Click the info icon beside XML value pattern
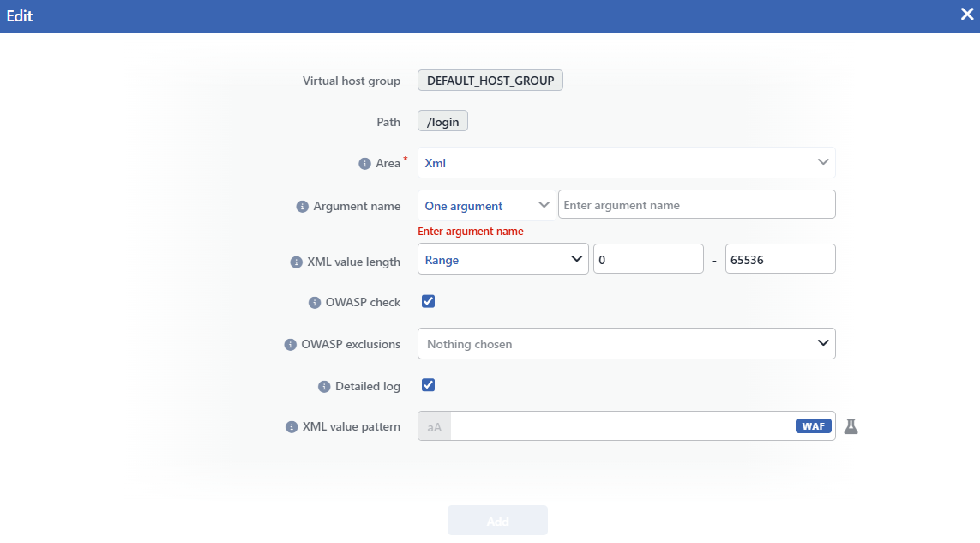This screenshot has height=543, width=980. (292, 426)
